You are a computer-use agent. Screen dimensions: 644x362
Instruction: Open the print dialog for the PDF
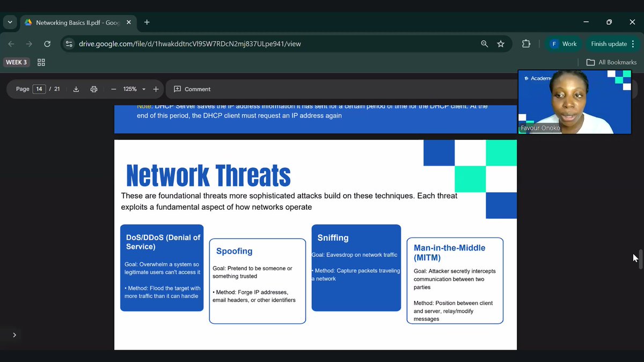[x=94, y=88]
